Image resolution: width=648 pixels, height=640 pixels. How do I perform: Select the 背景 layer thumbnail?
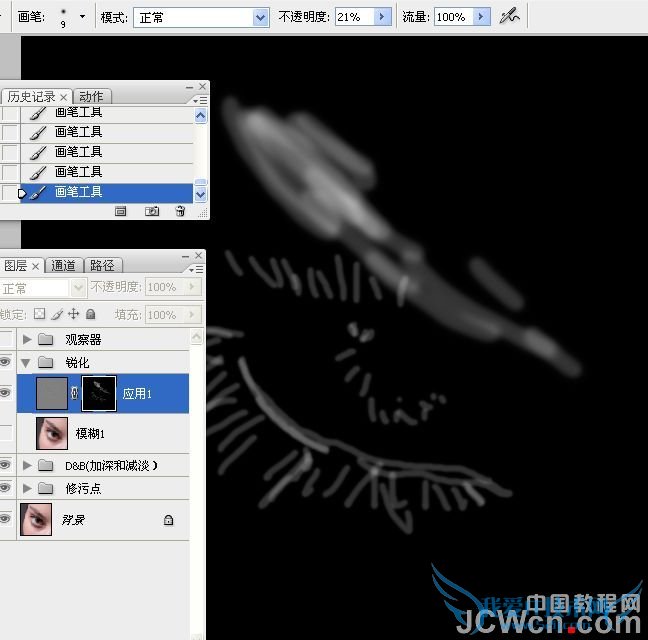36,519
